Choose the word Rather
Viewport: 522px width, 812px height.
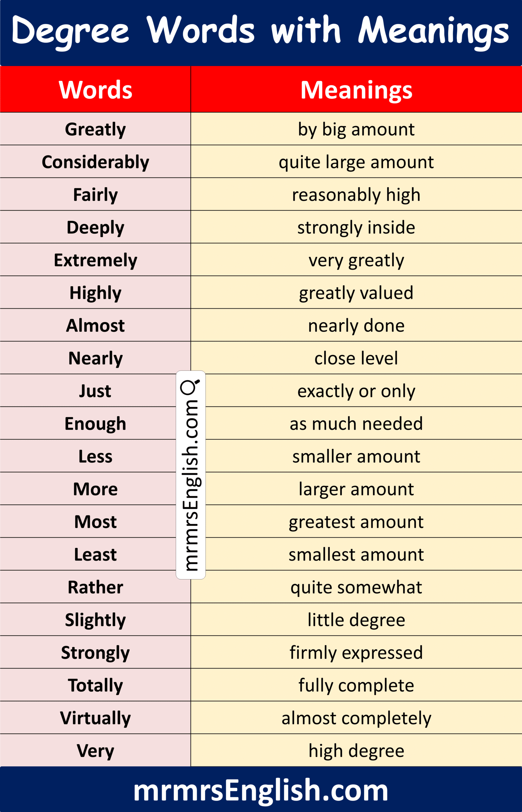95,587
